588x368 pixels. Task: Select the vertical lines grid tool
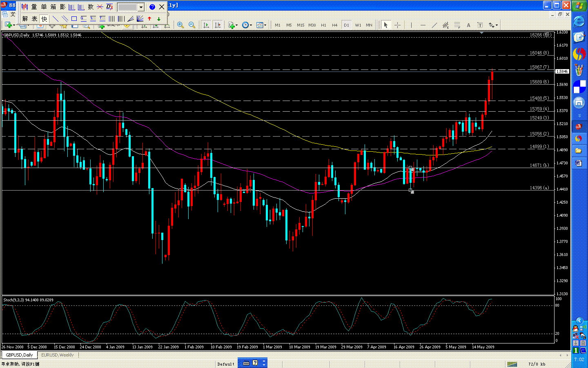point(111,19)
